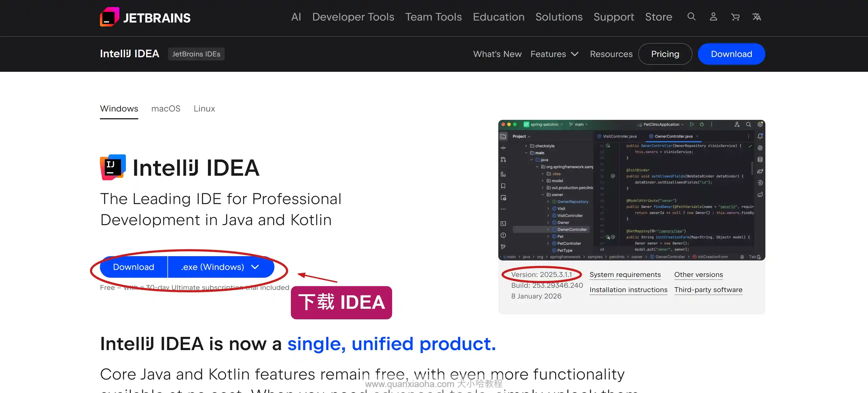Open the Settings gear in the IDE screenshot
The height and width of the screenshot is (393, 868).
[760, 124]
